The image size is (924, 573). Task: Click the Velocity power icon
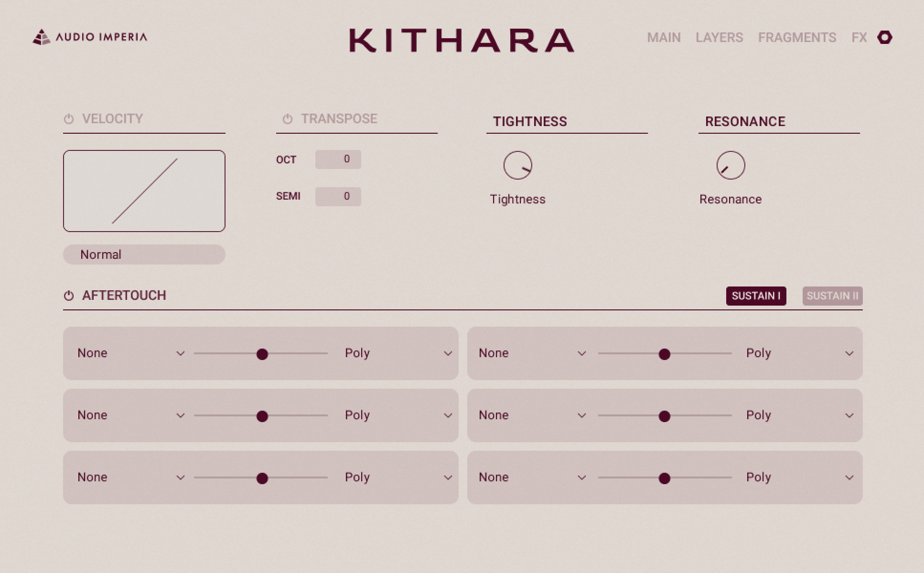(x=69, y=119)
